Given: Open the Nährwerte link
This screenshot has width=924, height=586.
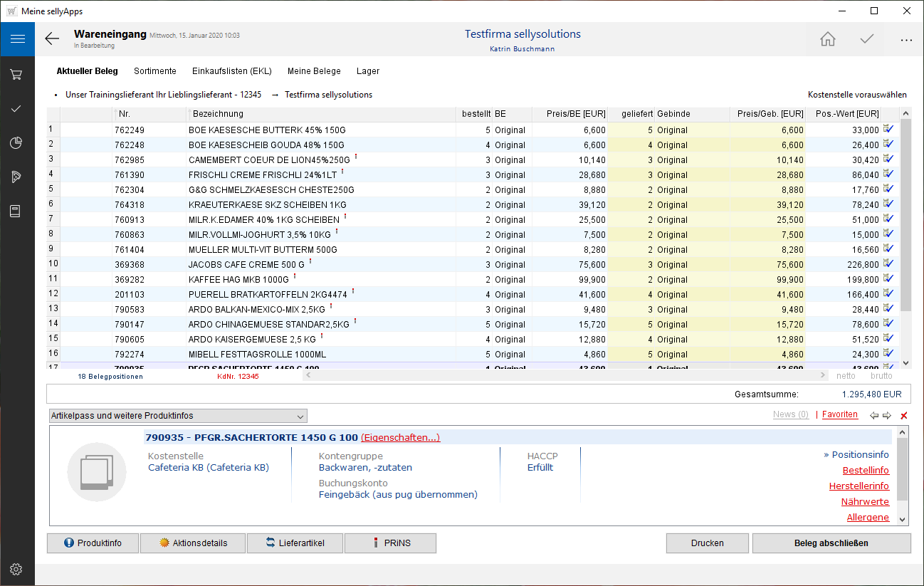Looking at the screenshot, I should pyautogui.click(x=865, y=502).
